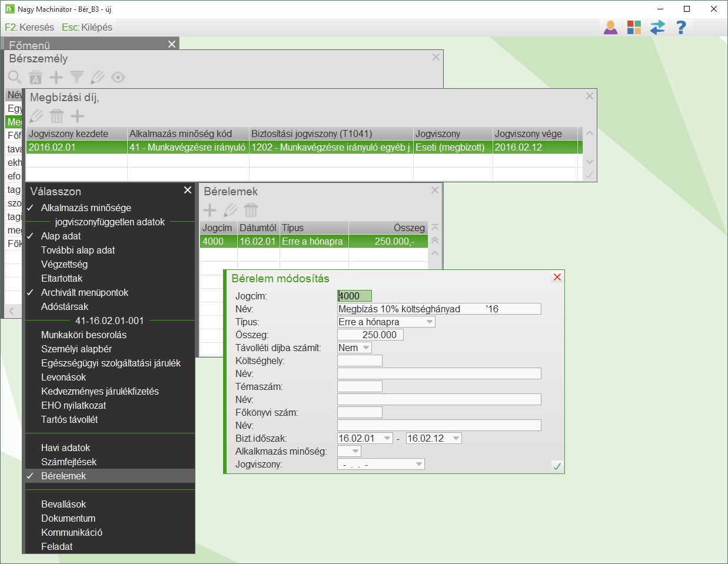Viewport: 728px width, 564px height.
Task: Click the trash icon in Bérelemek panel
Action: pyautogui.click(x=251, y=210)
